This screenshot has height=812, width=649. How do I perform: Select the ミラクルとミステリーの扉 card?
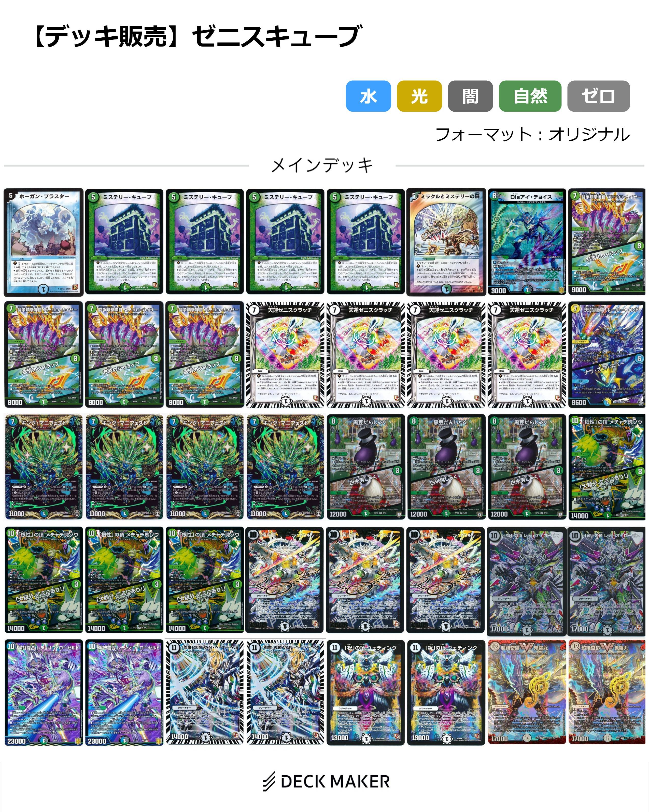446,242
